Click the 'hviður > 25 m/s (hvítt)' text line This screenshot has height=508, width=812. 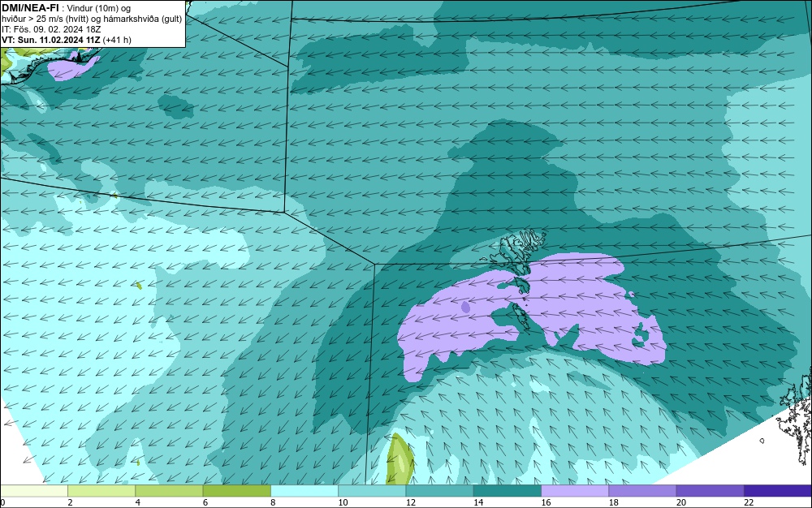44,19
